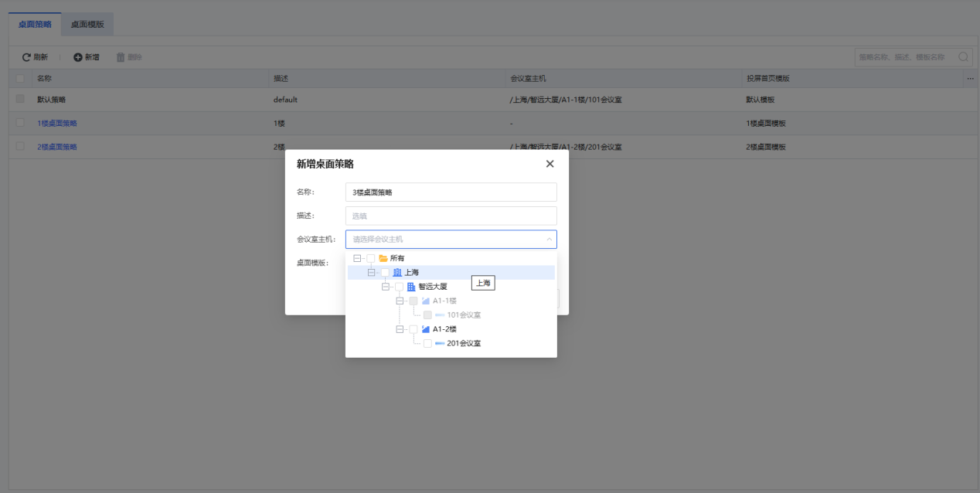
Task: Open column settings via the ellipsis icon
Action: [970, 79]
